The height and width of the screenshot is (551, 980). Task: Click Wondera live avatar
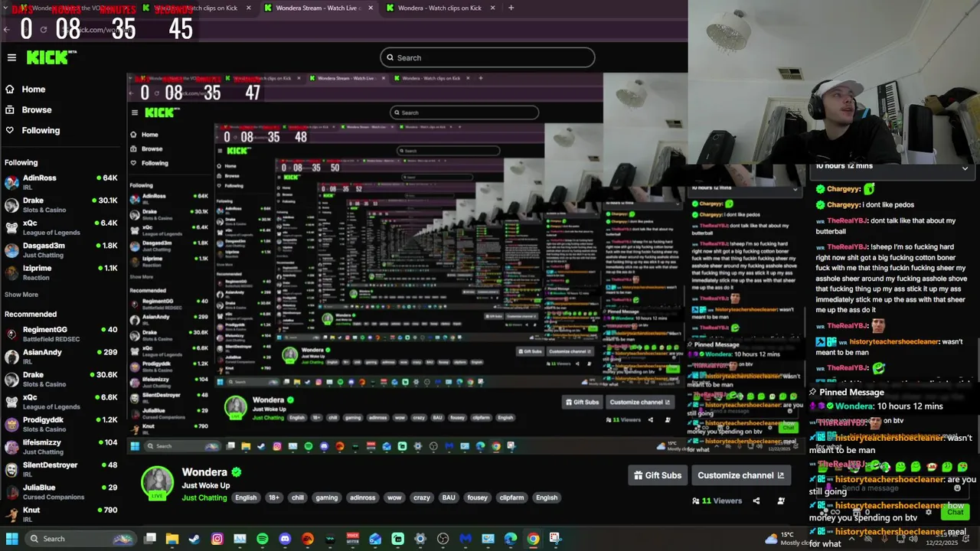point(158,482)
